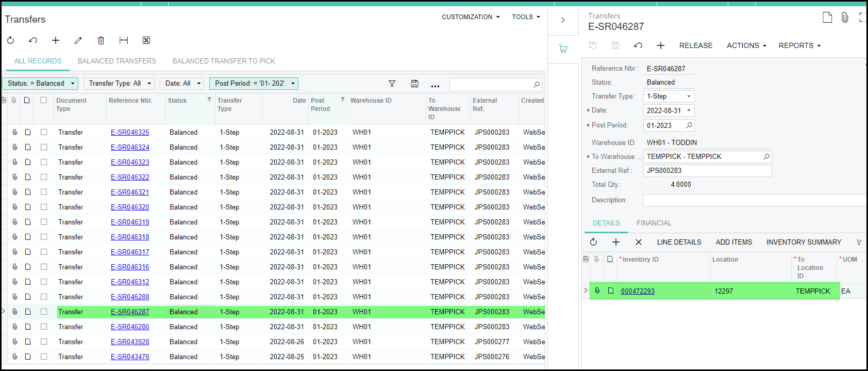Switch to the Balanced Transfers tab

(x=117, y=61)
